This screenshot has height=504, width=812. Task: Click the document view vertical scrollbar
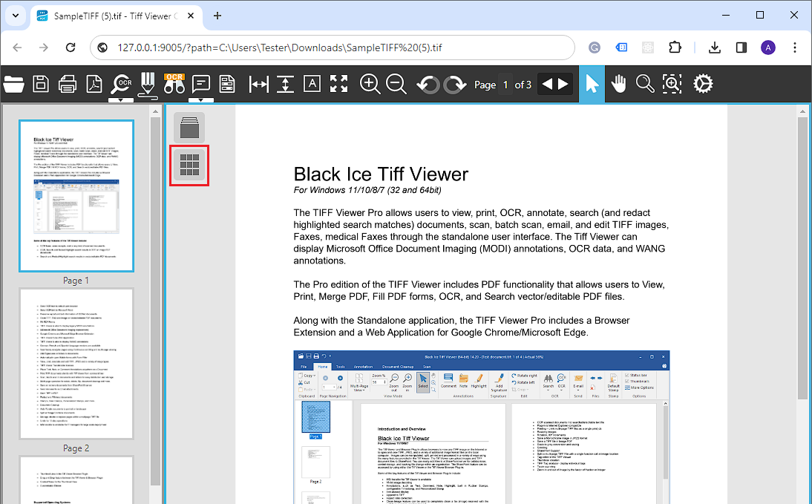[x=802, y=258]
